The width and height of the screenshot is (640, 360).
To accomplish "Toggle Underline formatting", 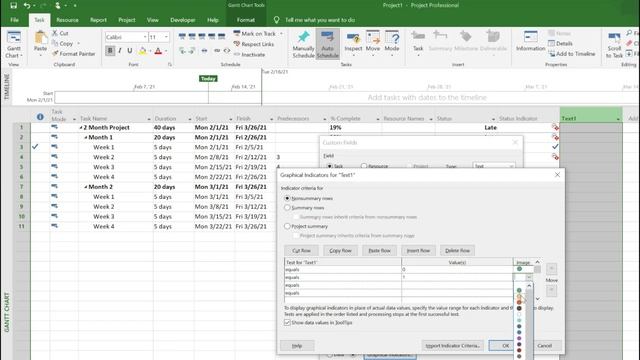I will point(130,51).
